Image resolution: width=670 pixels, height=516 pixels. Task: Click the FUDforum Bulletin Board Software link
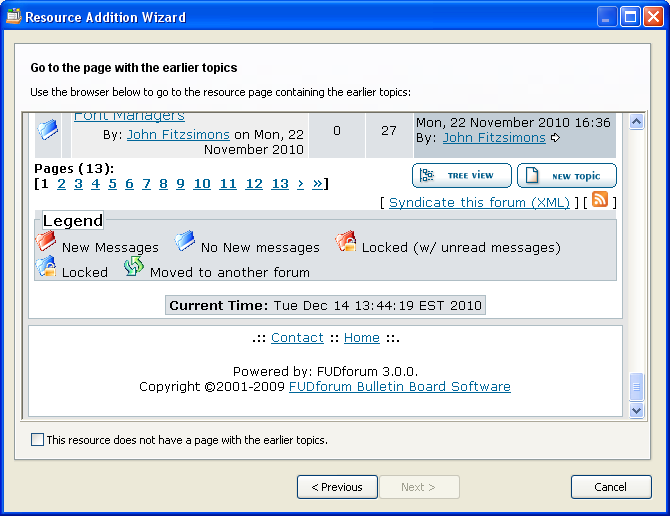pyautogui.click(x=399, y=387)
